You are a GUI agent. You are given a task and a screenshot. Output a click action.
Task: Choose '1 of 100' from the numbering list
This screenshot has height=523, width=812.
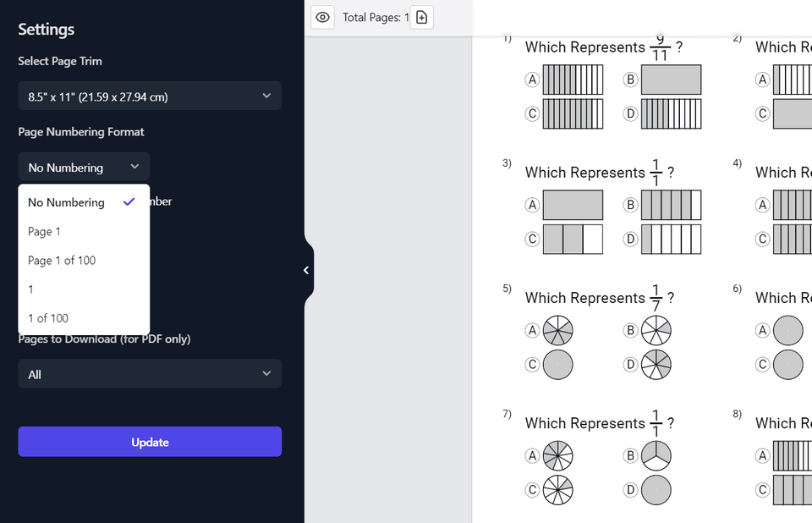(x=48, y=318)
